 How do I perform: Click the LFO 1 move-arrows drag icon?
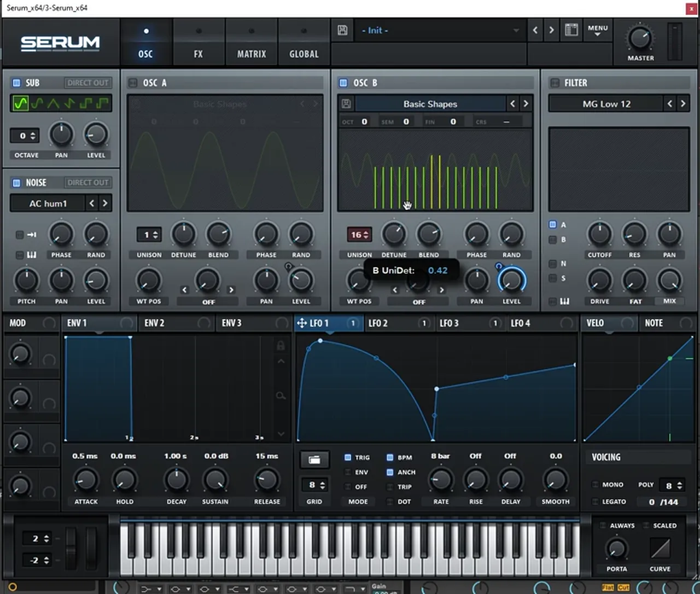pos(301,323)
